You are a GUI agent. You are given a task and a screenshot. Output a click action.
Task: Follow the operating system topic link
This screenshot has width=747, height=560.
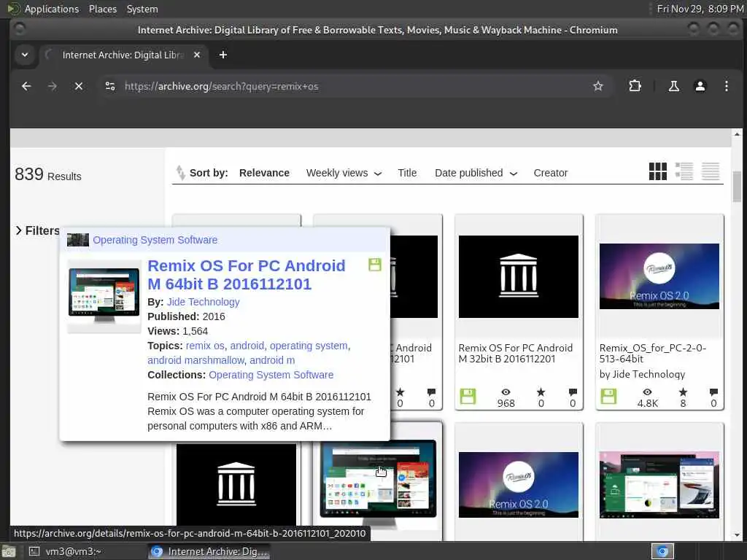(309, 346)
